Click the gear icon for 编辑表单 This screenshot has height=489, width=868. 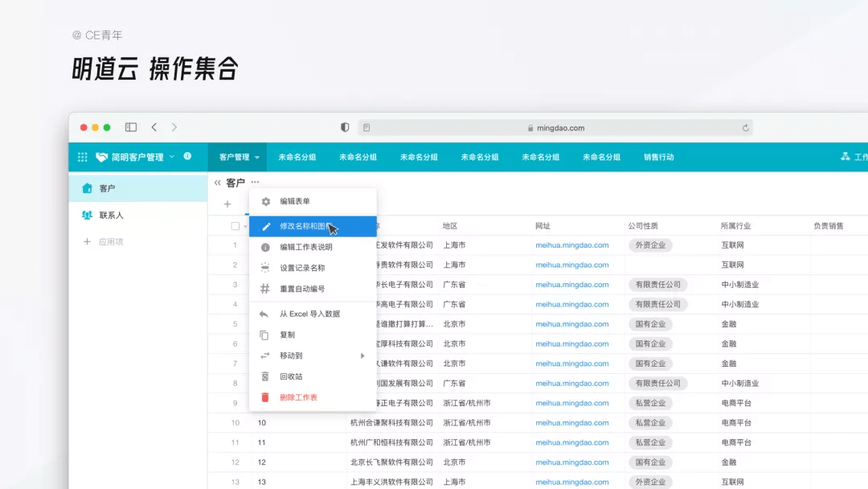[266, 202]
